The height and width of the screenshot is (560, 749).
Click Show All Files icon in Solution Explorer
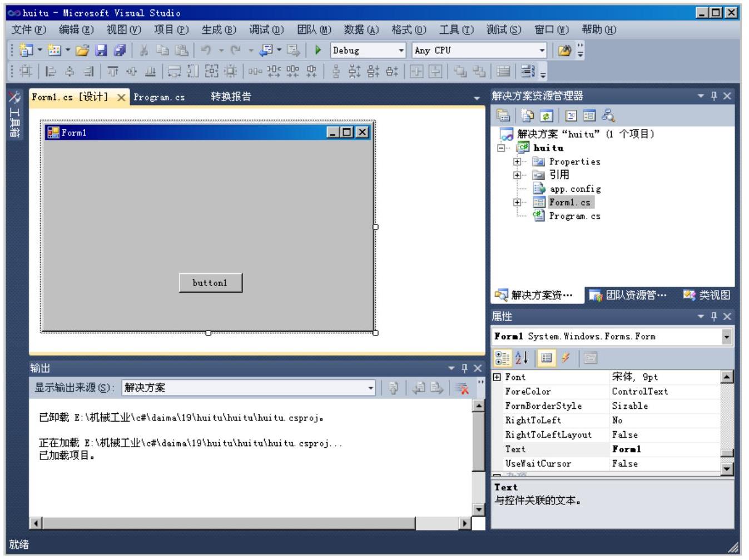528,116
